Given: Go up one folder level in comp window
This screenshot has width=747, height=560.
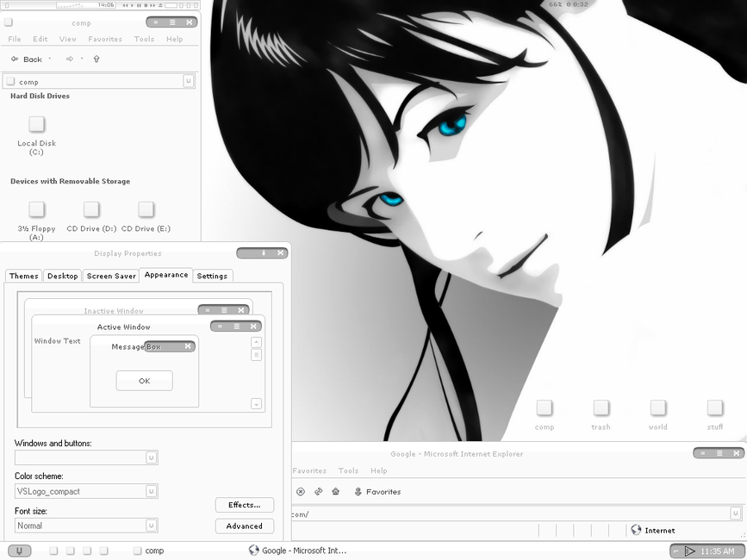Looking at the screenshot, I should coord(96,59).
